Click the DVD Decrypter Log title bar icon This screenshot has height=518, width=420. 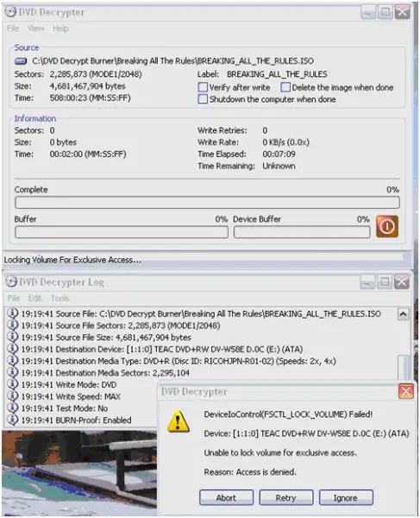[x=11, y=281]
